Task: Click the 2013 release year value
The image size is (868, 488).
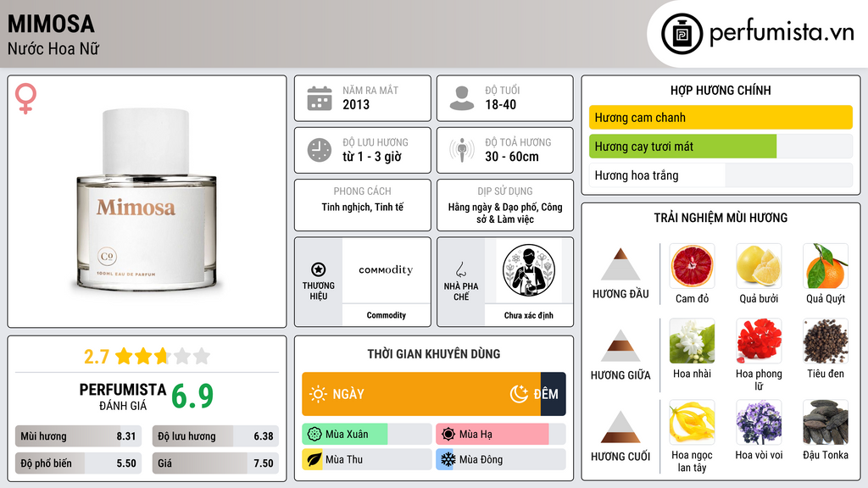Action: coord(356,104)
